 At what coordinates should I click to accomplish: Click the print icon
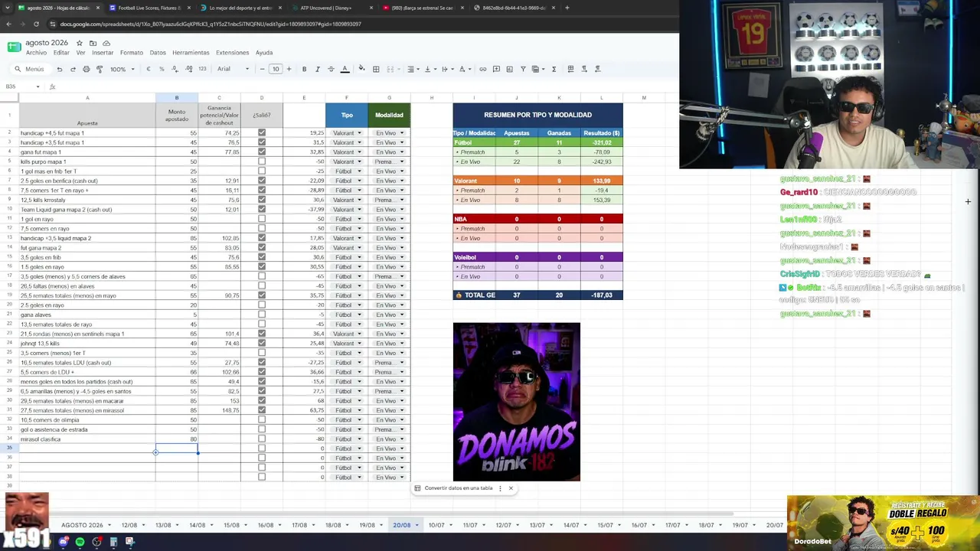tap(86, 69)
